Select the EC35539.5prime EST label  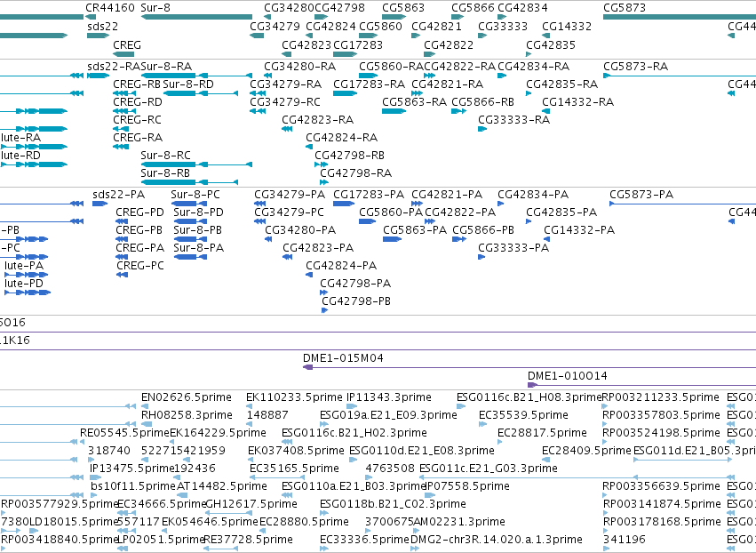pos(523,415)
